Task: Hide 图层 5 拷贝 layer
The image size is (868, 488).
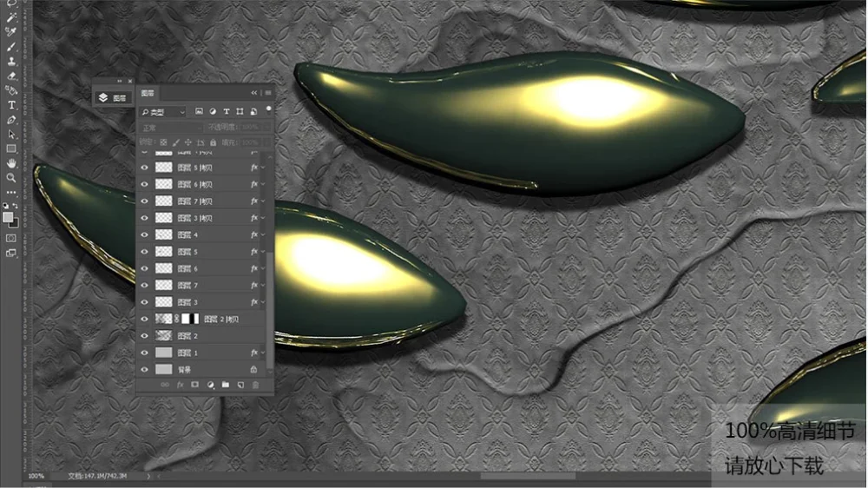Action: click(x=144, y=168)
